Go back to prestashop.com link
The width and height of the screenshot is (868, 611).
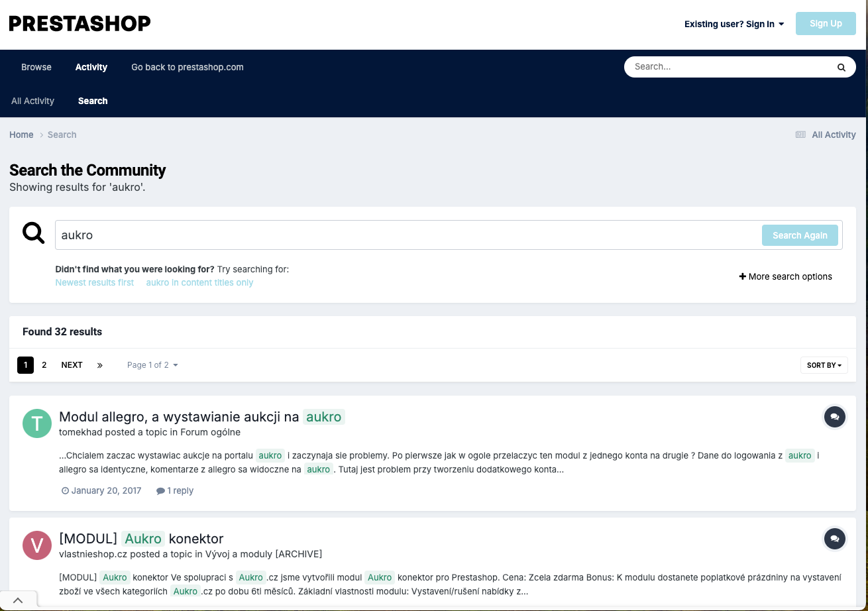click(x=188, y=67)
